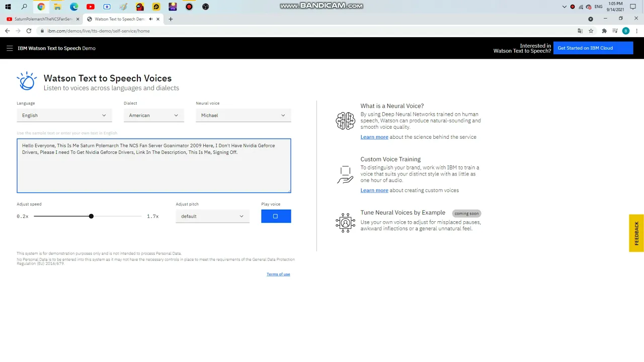
Task: Reload the current page
Action: tap(29, 31)
